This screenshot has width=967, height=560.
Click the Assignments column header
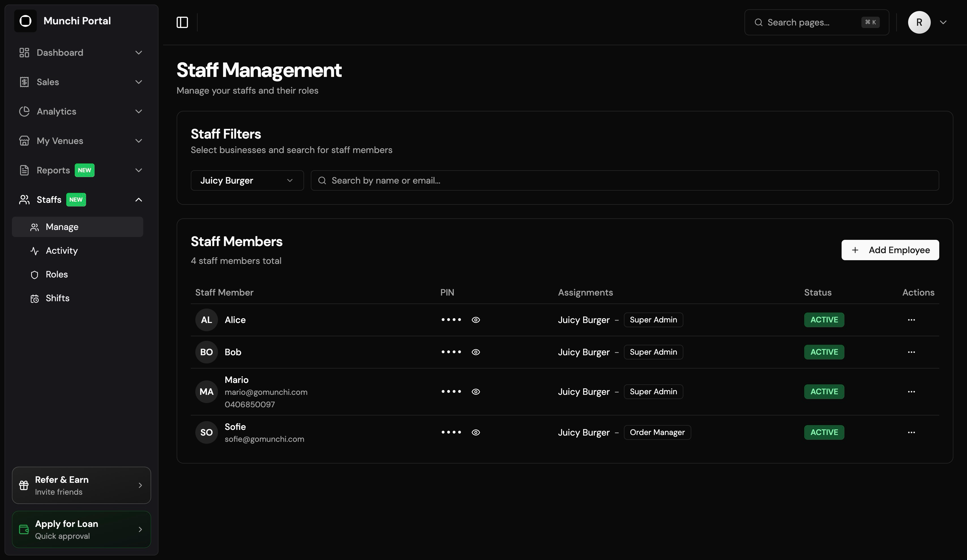tap(585, 292)
